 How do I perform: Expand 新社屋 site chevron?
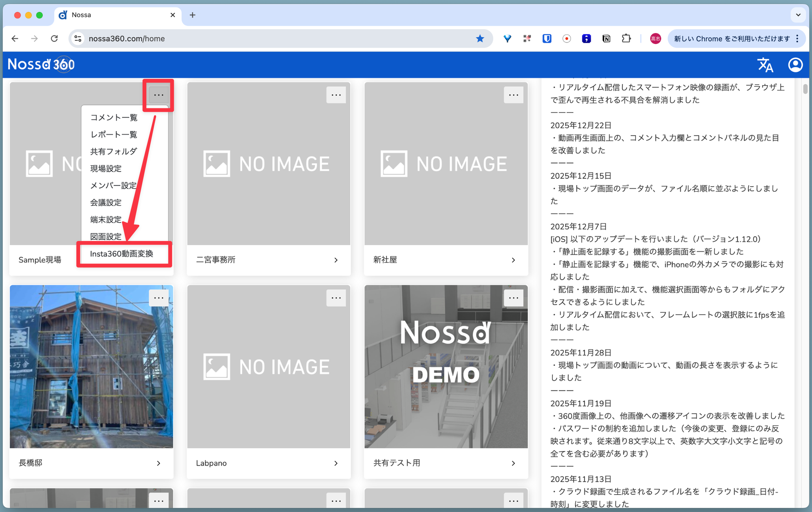click(513, 260)
